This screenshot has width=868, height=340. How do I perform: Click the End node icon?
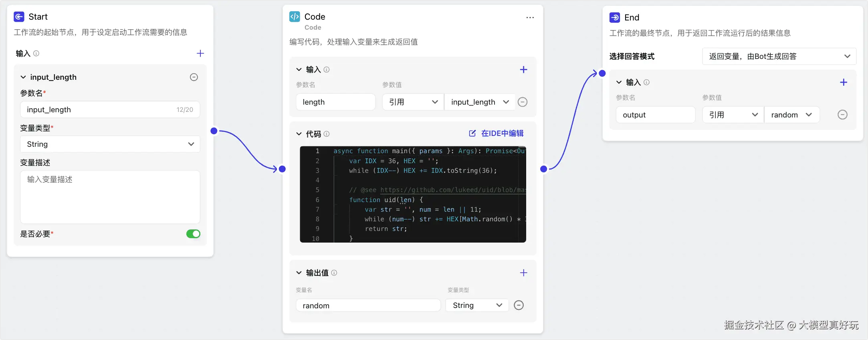(x=615, y=18)
